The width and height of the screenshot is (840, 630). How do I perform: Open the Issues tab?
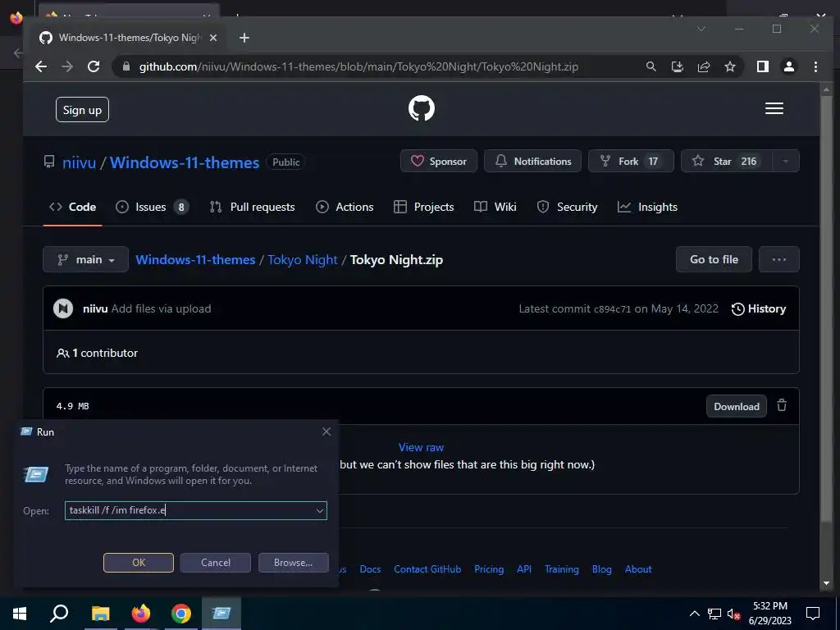click(x=152, y=207)
